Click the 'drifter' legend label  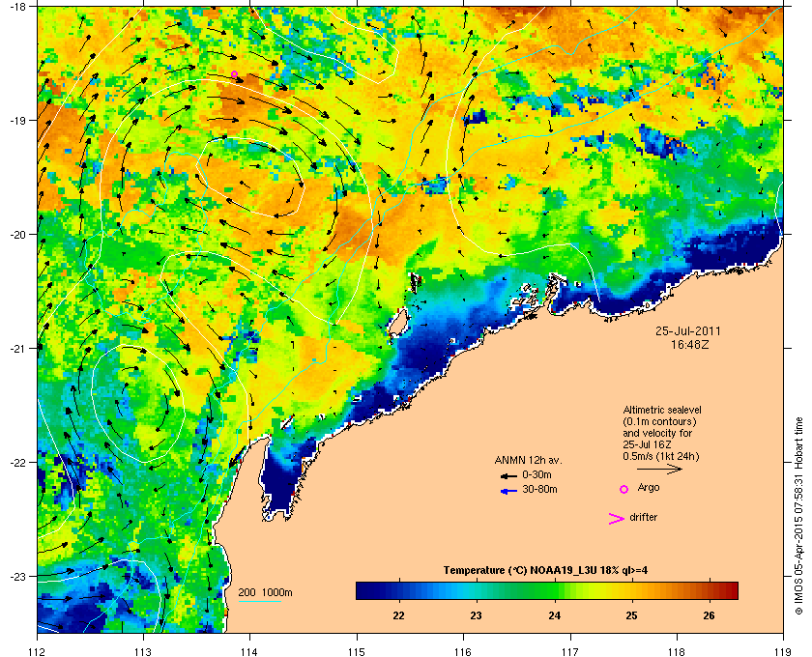click(643, 517)
